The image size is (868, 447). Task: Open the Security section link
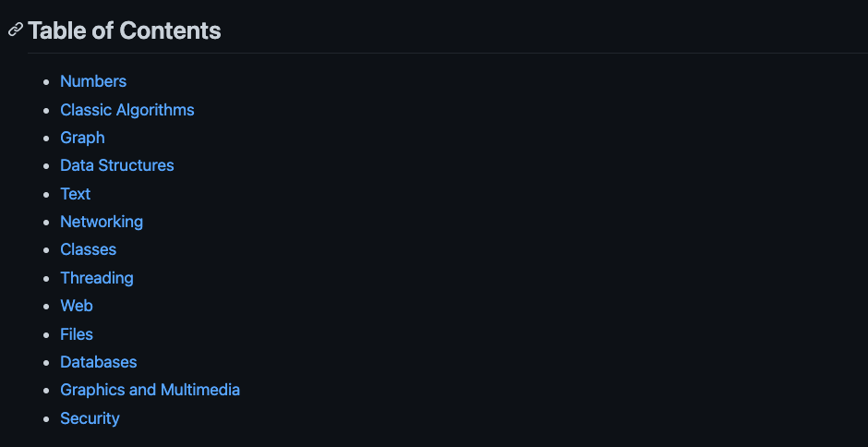[90, 418]
